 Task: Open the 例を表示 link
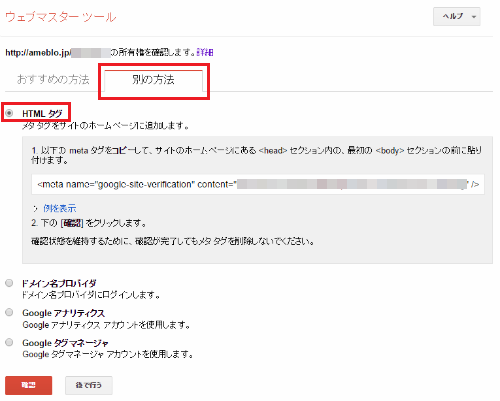click(60, 209)
